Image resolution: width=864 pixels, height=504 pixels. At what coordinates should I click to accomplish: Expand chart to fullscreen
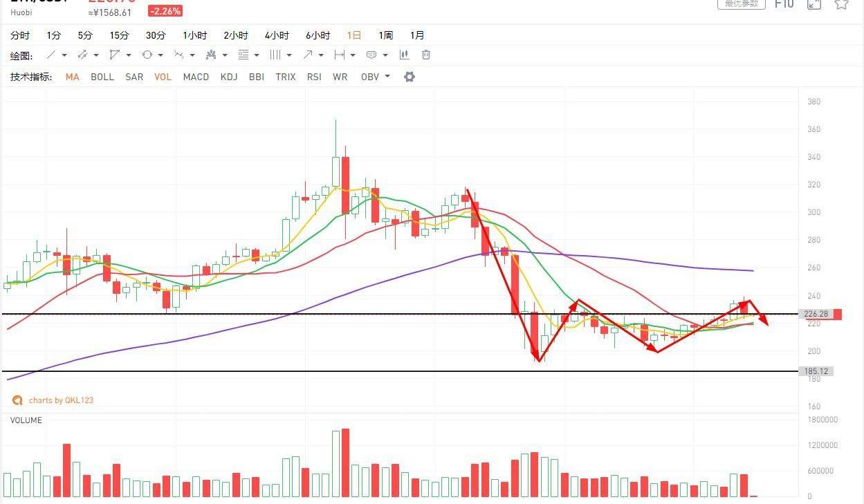814,4
